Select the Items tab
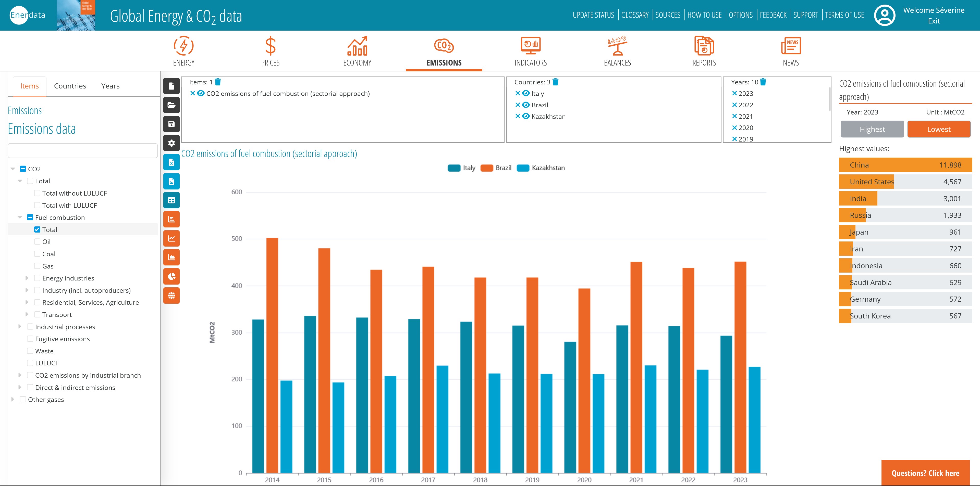 tap(29, 86)
